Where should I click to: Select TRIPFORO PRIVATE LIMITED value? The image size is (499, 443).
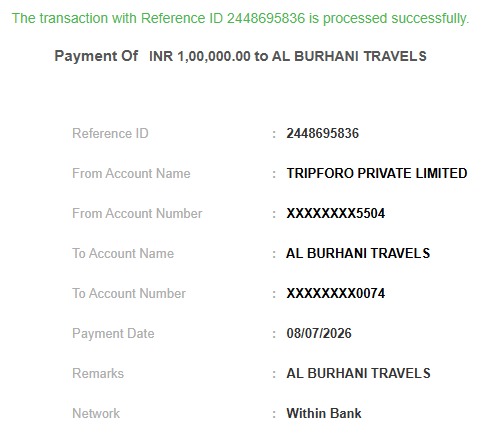pos(377,173)
